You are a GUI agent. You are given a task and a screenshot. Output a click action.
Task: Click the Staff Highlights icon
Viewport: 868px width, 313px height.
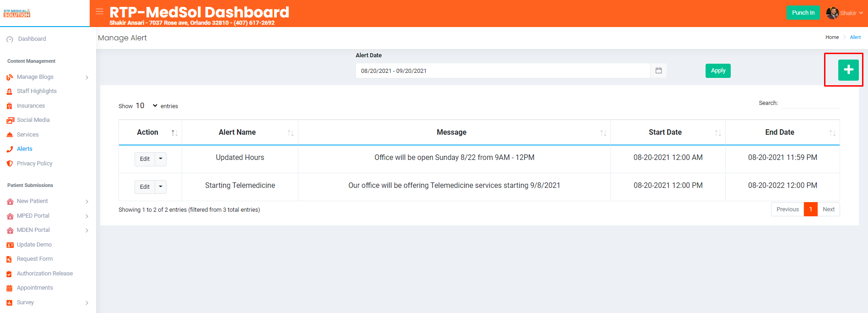point(10,92)
